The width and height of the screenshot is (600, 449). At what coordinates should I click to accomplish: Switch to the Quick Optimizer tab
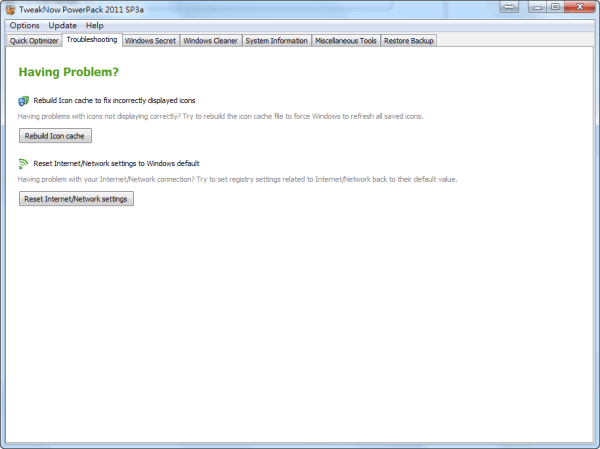tap(34, 41)
